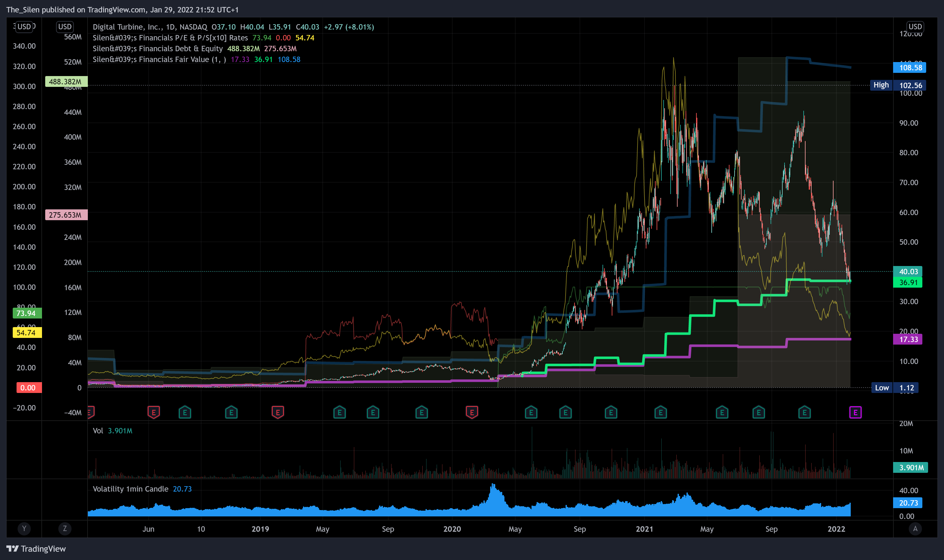Click the earnings marker near May 2020
Viewport: 944px width, 560px height.
point(531,412)
